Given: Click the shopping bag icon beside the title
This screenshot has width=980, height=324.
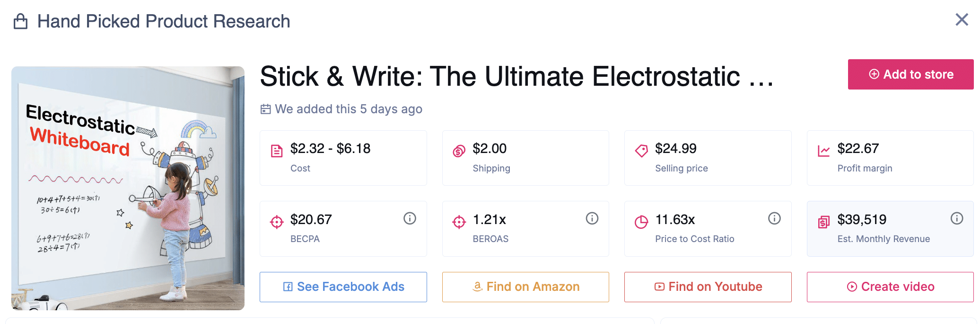Looking at the screenshot, I should 20,21.
